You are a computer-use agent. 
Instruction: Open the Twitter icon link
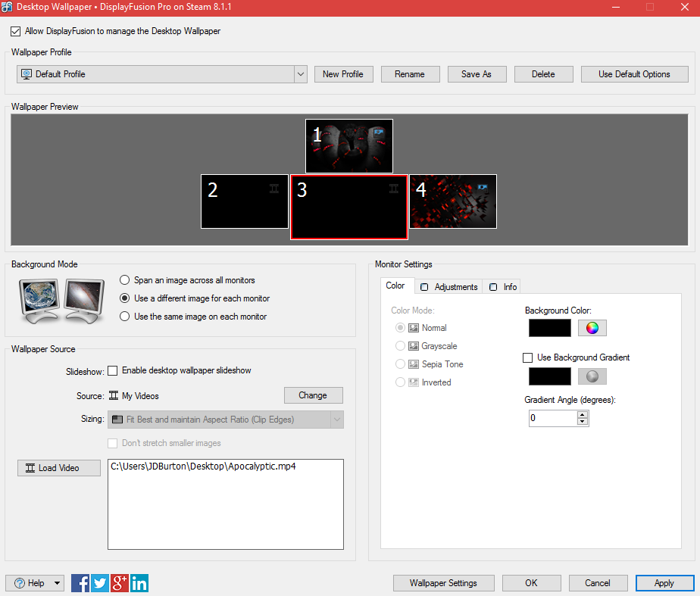coord(100,583)
